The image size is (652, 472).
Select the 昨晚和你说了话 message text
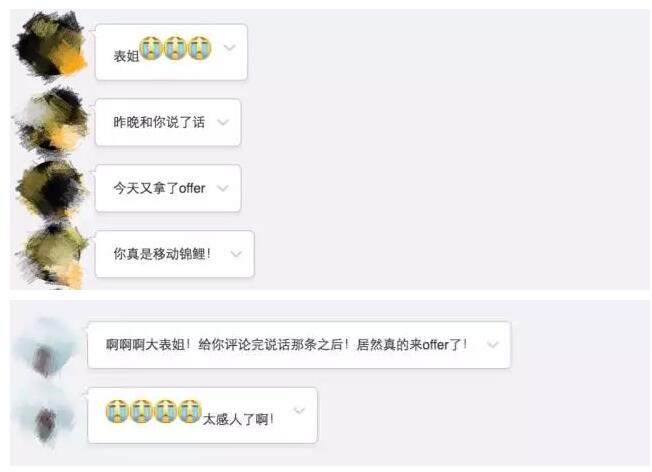click(159, 122)
